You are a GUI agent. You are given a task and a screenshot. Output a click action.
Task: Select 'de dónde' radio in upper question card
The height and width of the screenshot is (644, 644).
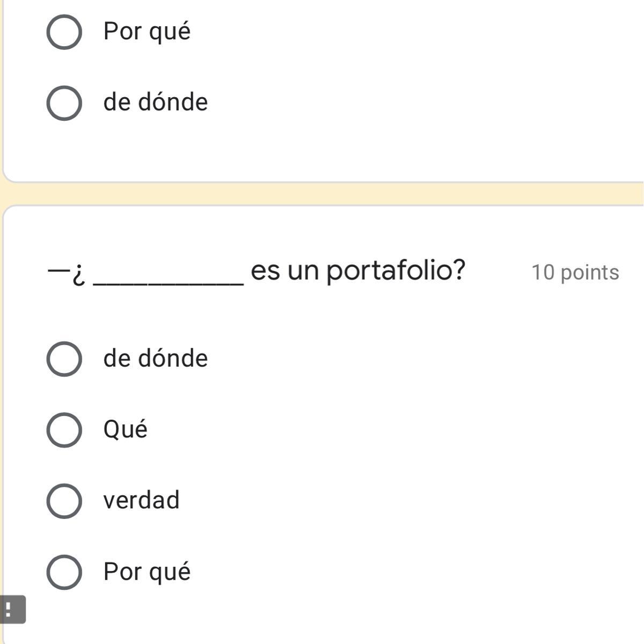click(x=64, y=103)
